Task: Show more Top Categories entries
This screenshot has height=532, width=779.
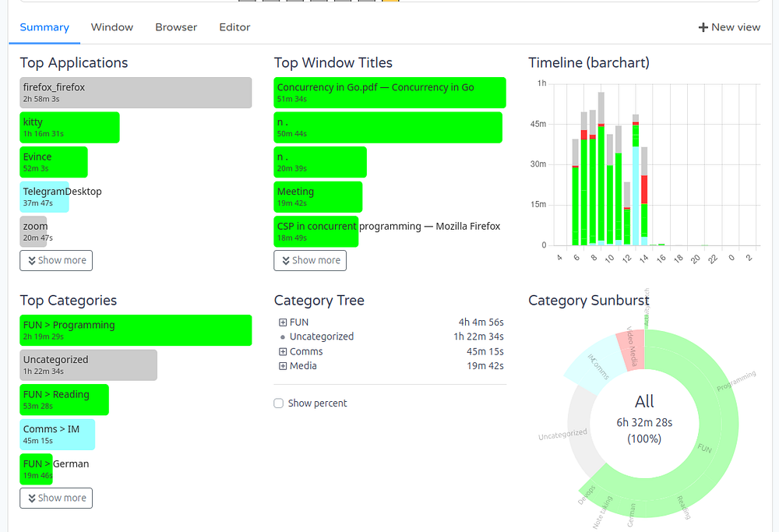Action: point(56,499)
